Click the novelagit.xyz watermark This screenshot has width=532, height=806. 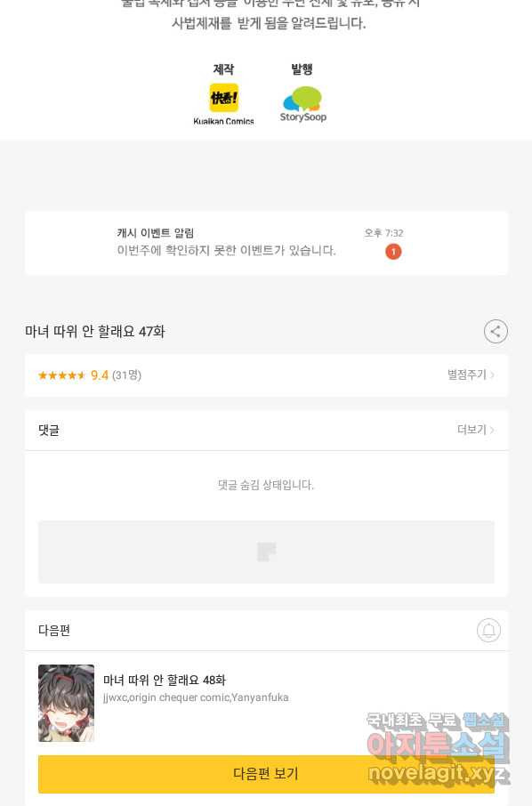click(437, 774)
